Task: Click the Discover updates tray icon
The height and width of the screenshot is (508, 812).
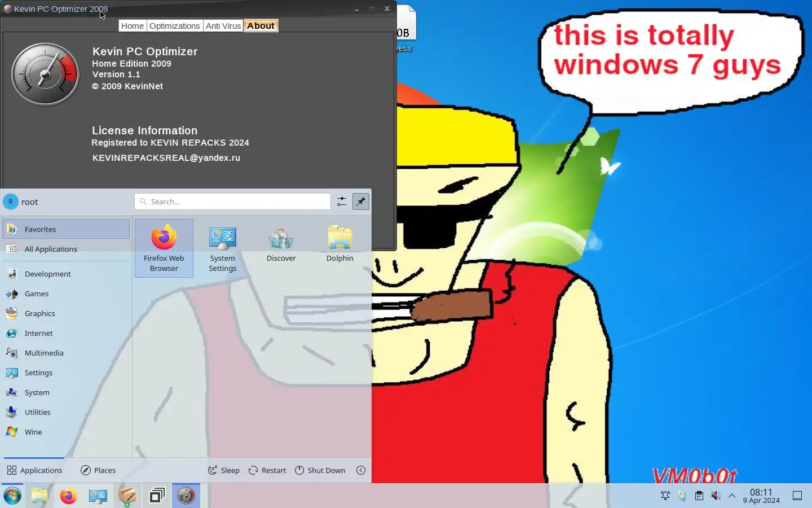Action: point(682,496)
